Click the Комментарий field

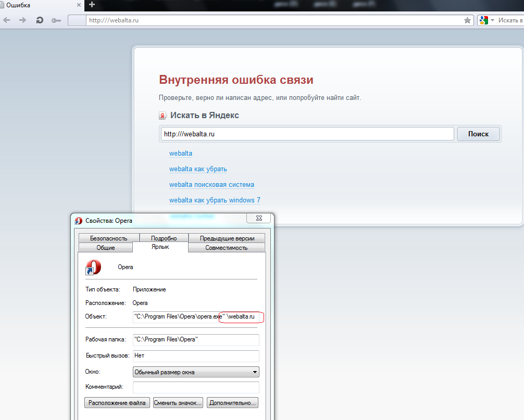tap(196, 387)
